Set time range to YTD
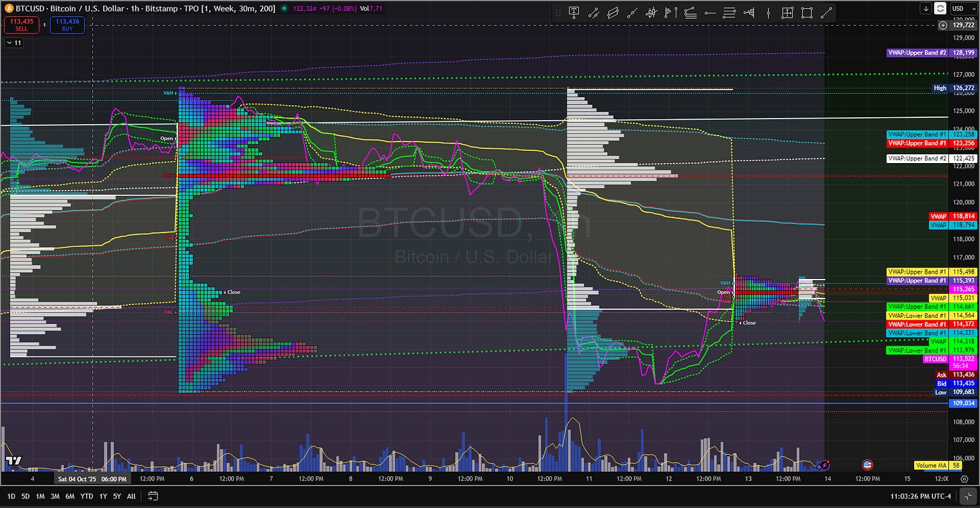 point(86,496)
